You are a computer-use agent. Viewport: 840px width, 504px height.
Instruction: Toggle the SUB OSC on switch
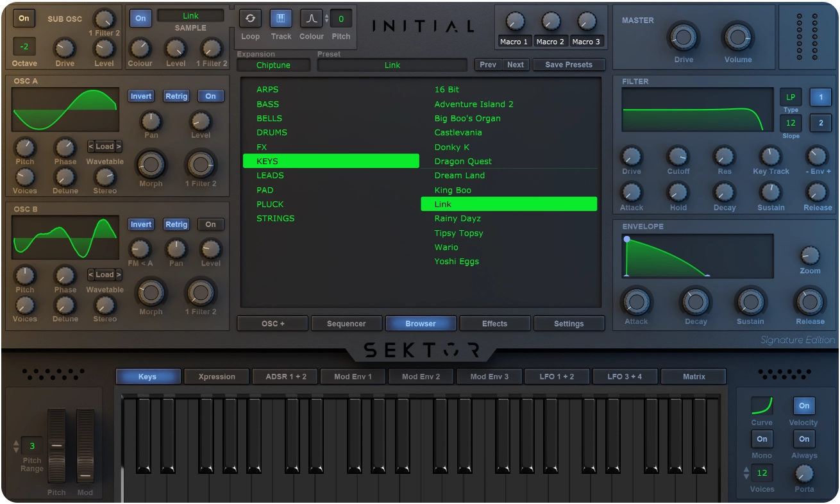(24, 19)
